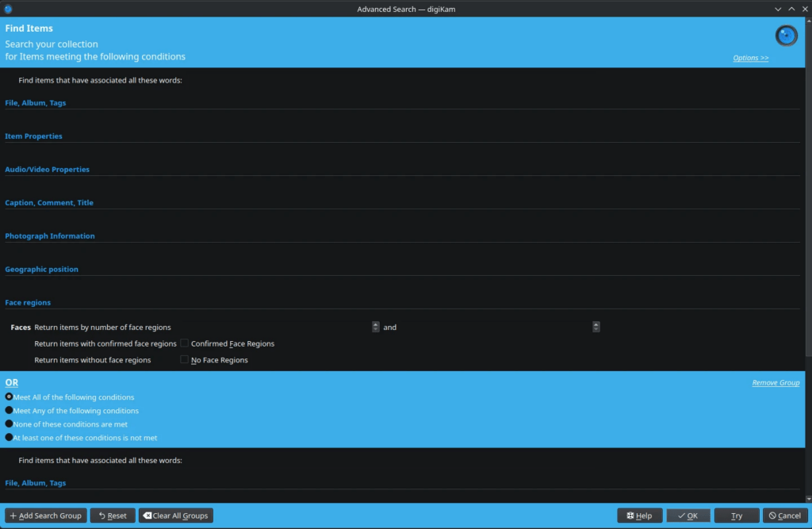Image resolution: width=812 pixels, height=529 pixels.
Task: Expand the Geographic position section
Action: click(41, 269)
